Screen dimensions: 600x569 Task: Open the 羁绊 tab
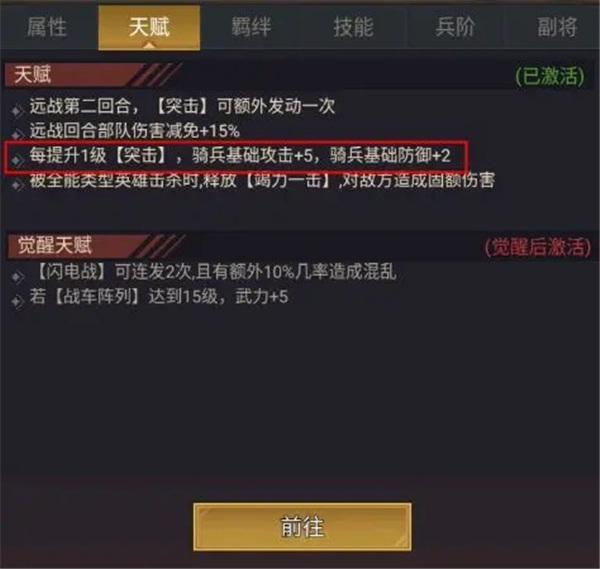[x=251, y=27]
